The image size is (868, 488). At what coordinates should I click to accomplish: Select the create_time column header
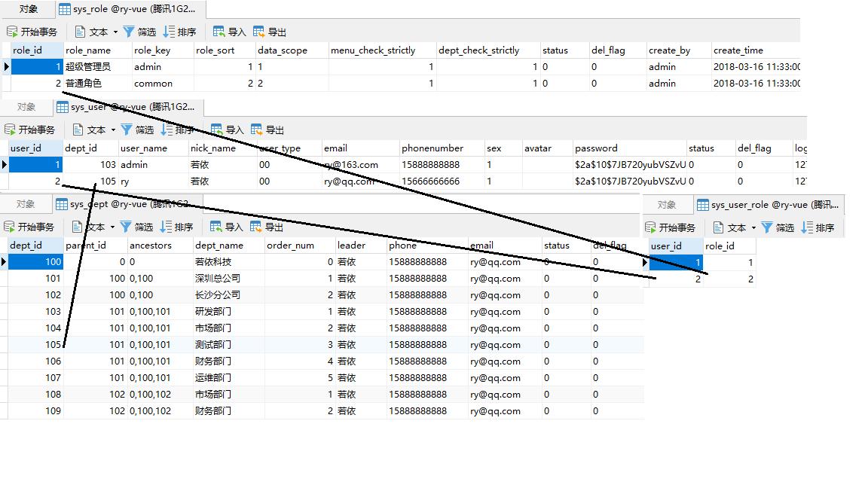(x=756, y=50)
